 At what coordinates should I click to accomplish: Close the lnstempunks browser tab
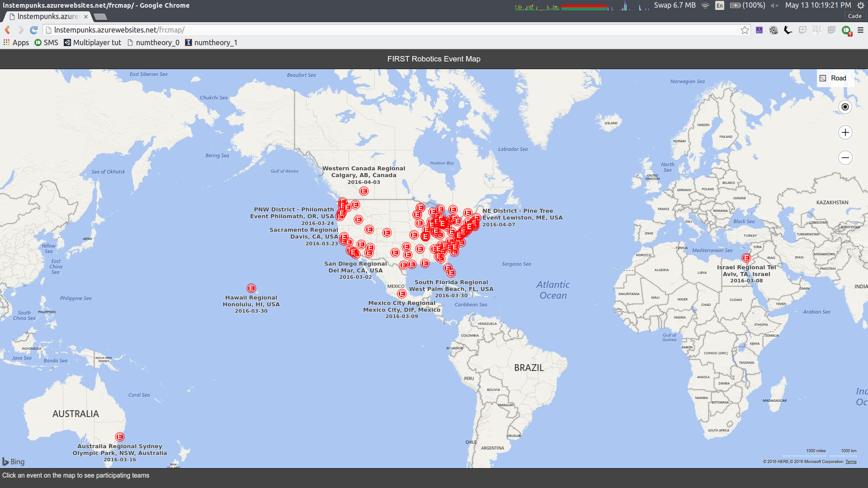tap(86, 16)
